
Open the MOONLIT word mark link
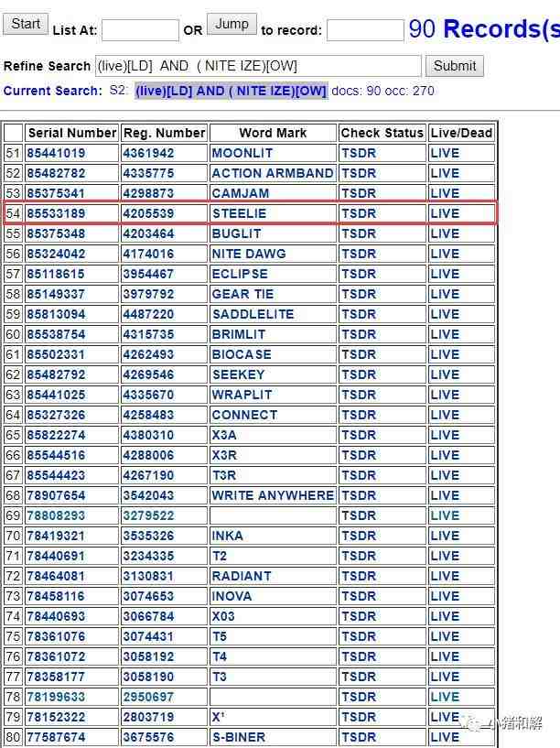(242, 153)
